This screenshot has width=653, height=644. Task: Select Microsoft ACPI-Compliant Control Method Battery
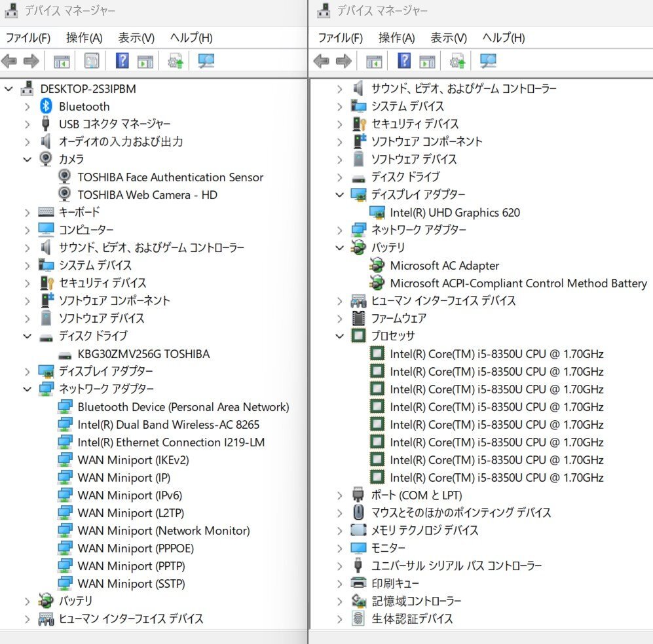click(x=519, y=283)
